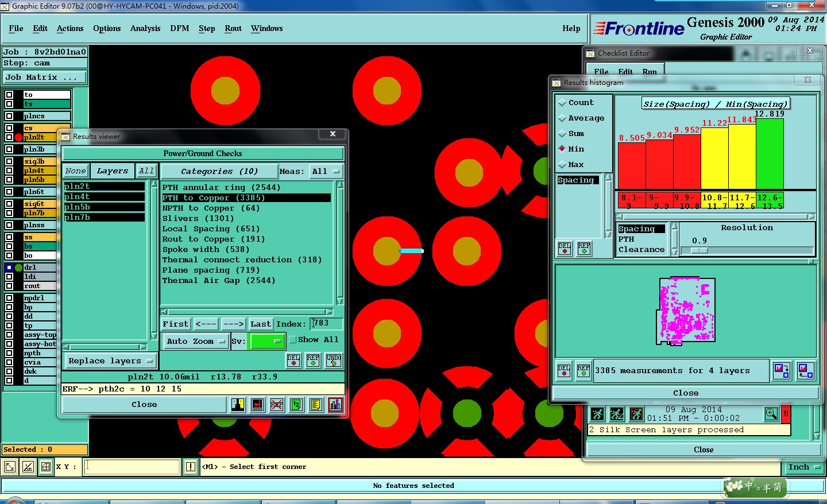Open the Replace layers dropdown
The height and width of the screenshot is (504, 827).
click(x=110, y=361)
